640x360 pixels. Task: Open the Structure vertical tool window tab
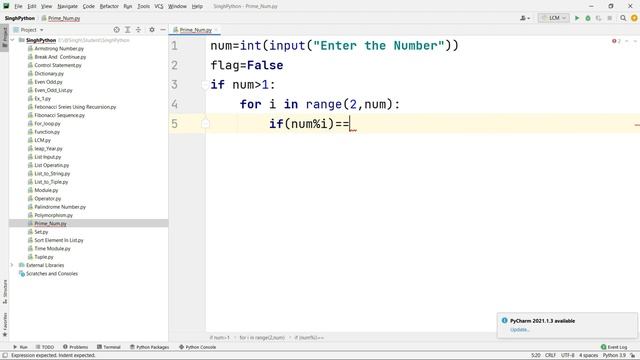(x=4, y=292)
